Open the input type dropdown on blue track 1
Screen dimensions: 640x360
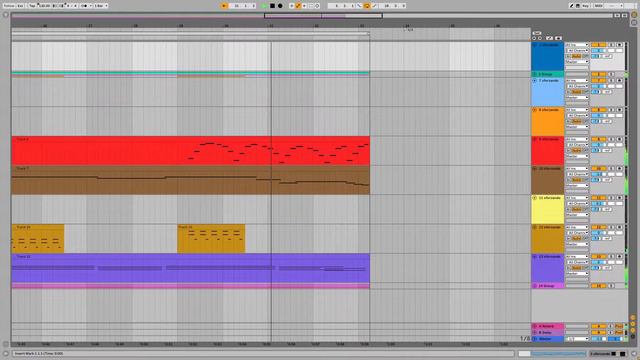pos(577,45)
